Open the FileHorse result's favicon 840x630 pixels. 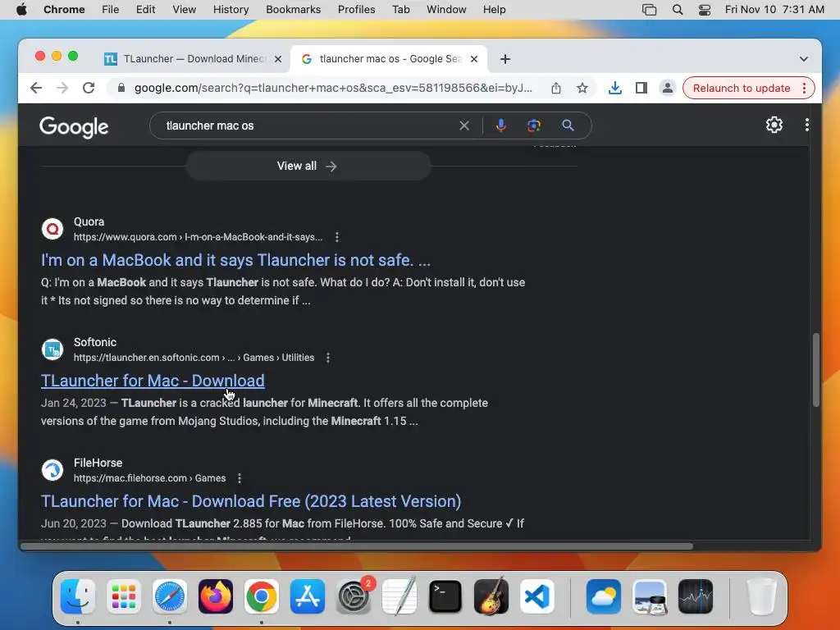click(52, 470)
